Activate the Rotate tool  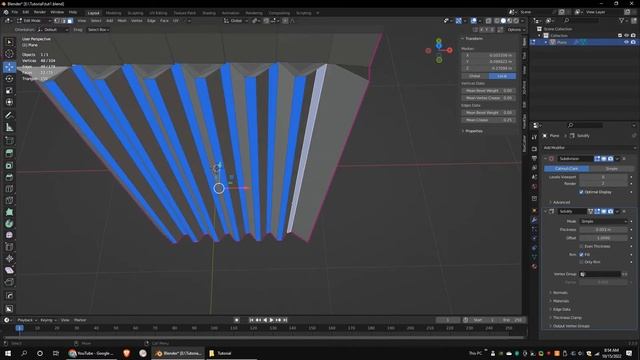(9, 79)
